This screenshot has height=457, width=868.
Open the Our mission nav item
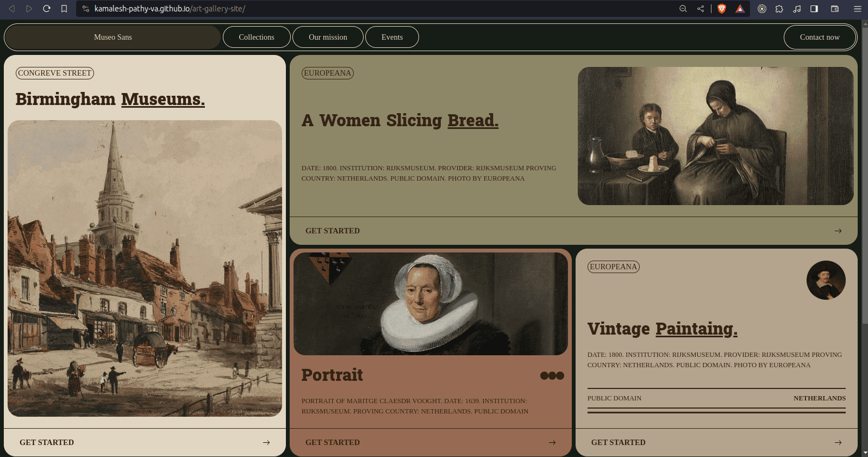click(328, 37)
